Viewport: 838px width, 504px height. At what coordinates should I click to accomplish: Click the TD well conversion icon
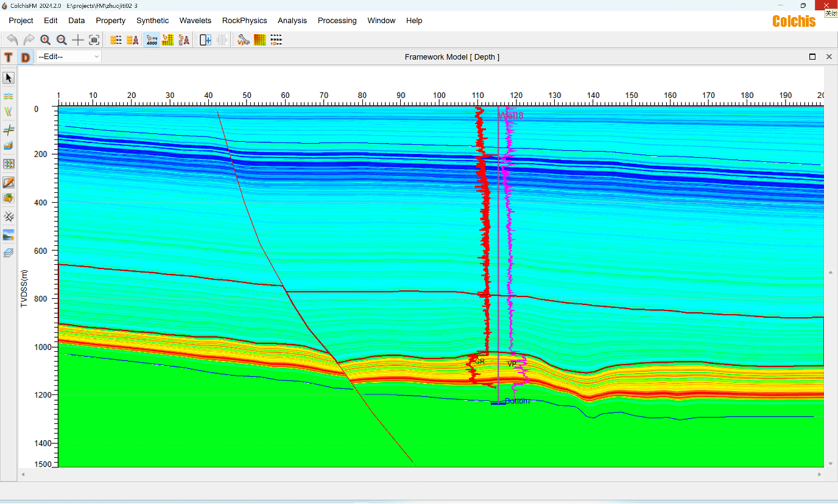[183, 40]
